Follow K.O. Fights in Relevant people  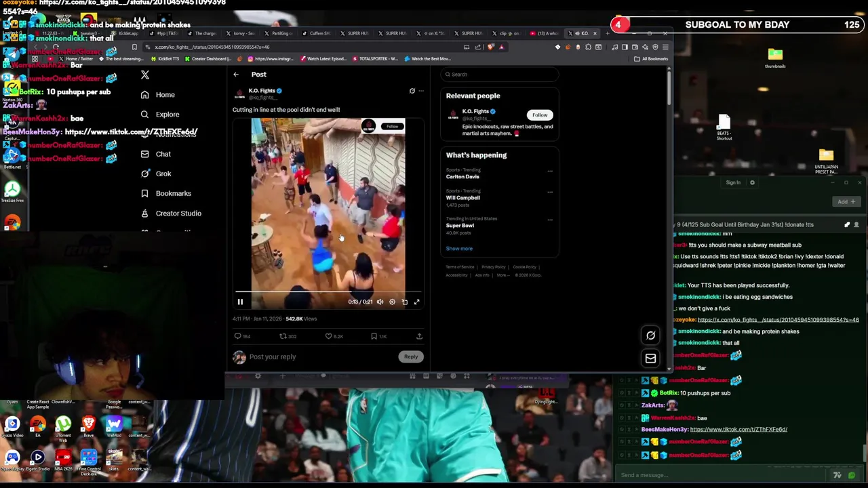point(540,115)
